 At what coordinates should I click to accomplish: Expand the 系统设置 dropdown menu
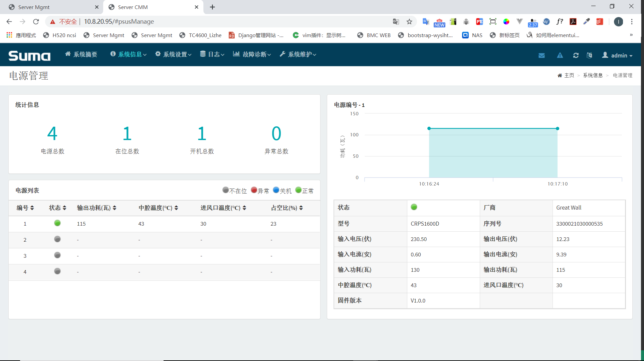[173, 54]
